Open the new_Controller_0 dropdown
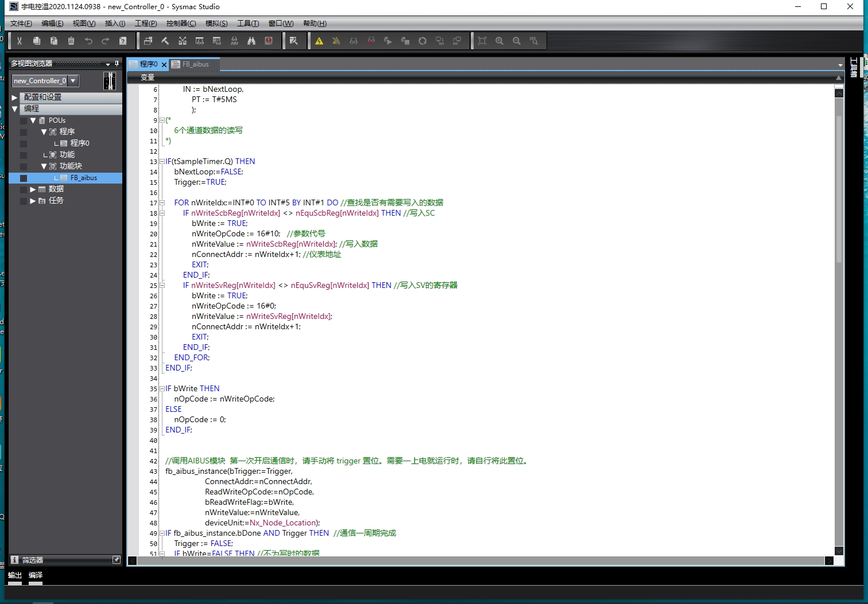 tap(73, 81)
